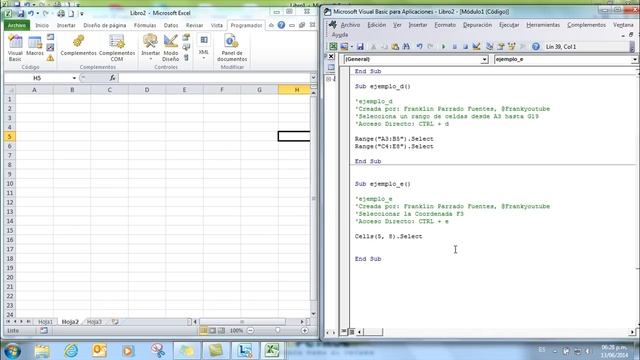Click the Paste icon in VBA toolbar
Viewport: 640px width, 360px height.
395,47
